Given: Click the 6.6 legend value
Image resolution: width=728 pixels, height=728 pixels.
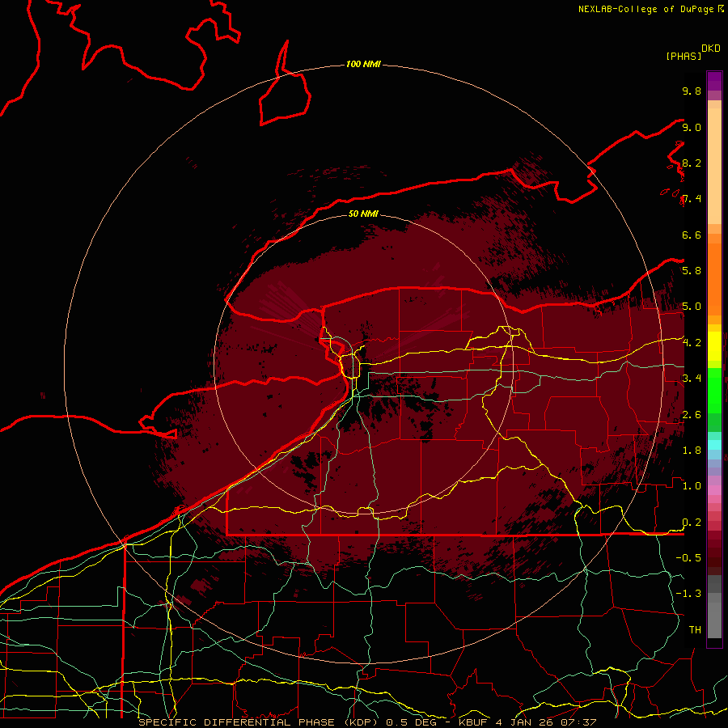Looking at the screenshot, I should (x=692, y=235).
